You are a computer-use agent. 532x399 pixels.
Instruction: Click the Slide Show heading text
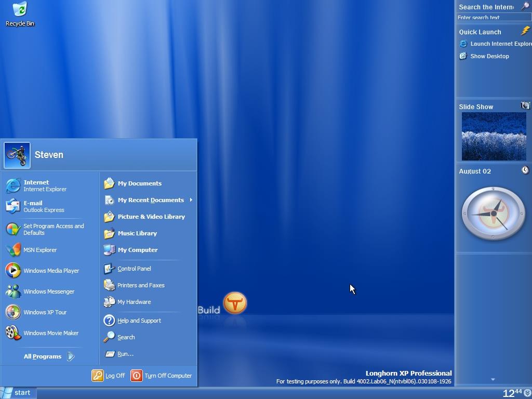tap(476, 107)
